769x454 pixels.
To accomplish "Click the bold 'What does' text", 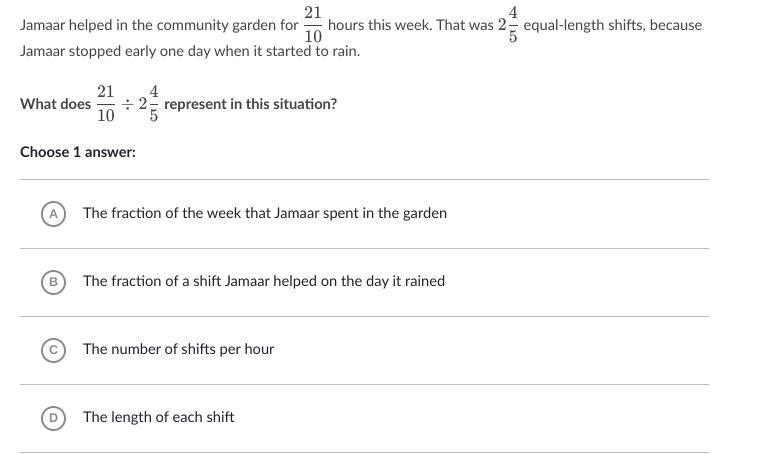I will 55,104.
